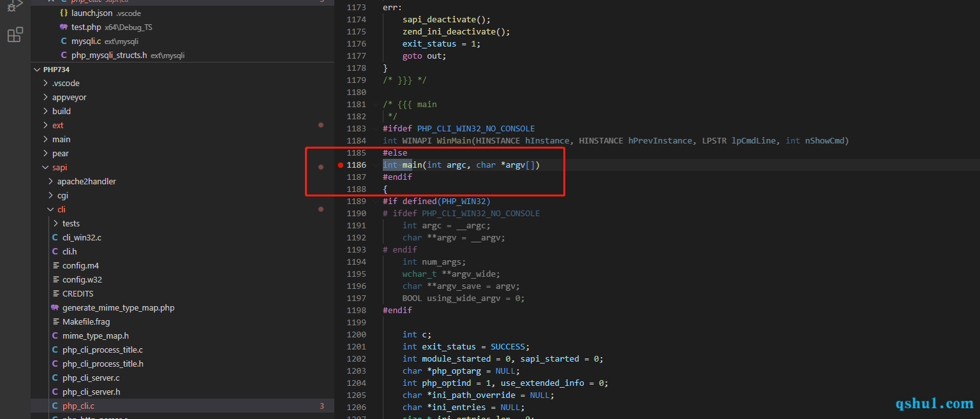
Task: Expand the appveyor folder
Action: coord(45,97)
